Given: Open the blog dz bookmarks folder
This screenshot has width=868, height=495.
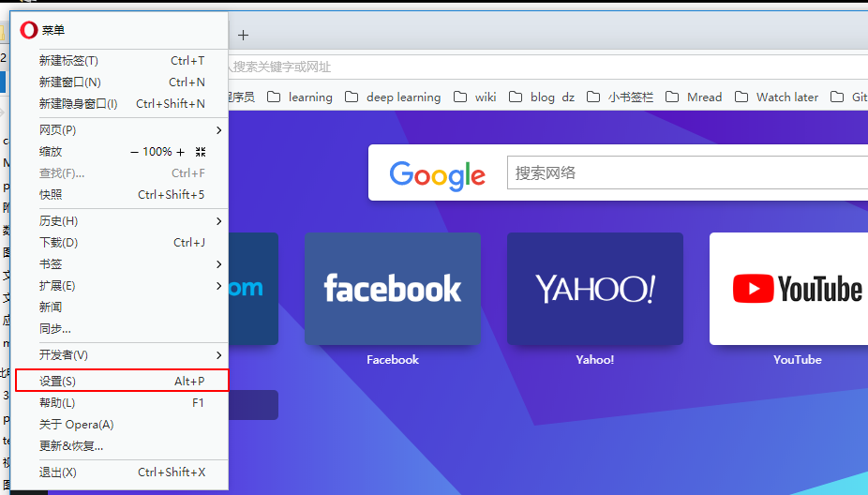Looking at the screenshot, I should 542,97.
